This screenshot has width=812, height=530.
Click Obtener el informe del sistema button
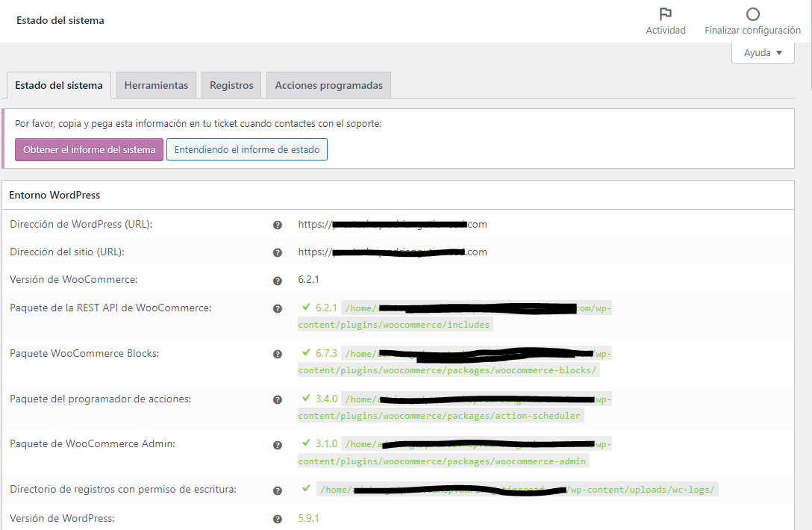[x=89, y=150]
